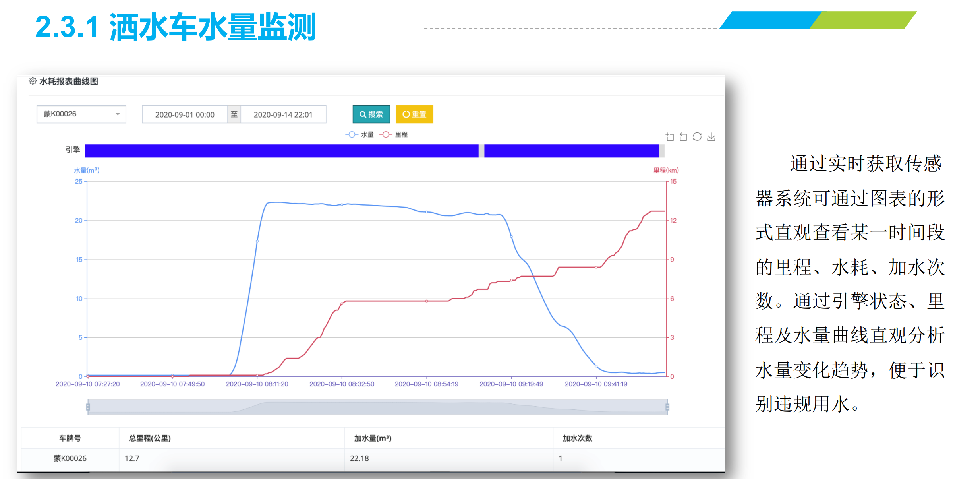Click the 加水次数 column header

click(577, 438)
